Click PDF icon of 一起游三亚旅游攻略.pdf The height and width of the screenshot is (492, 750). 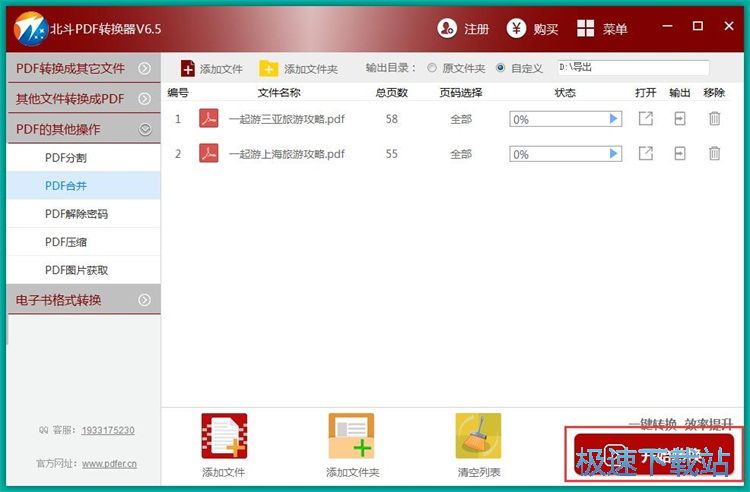tap(209, 119)
